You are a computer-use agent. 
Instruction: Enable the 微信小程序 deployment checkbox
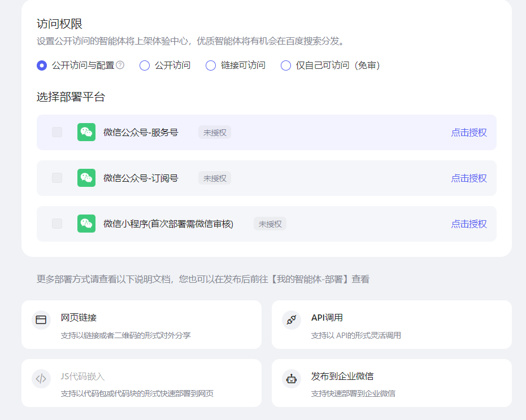56,224
